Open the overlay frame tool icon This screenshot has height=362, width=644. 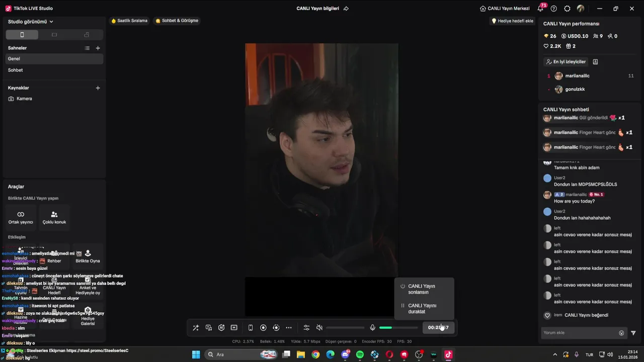coord(234,328)
